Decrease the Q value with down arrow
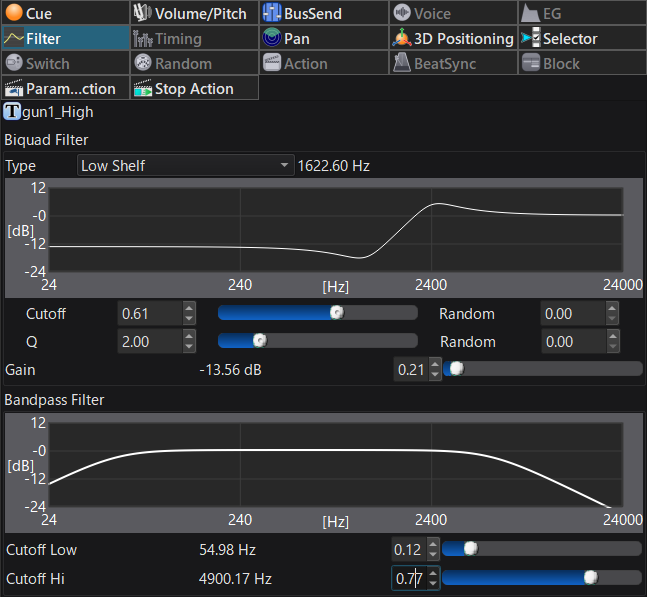The image size is (647, 597). [190, 347]
